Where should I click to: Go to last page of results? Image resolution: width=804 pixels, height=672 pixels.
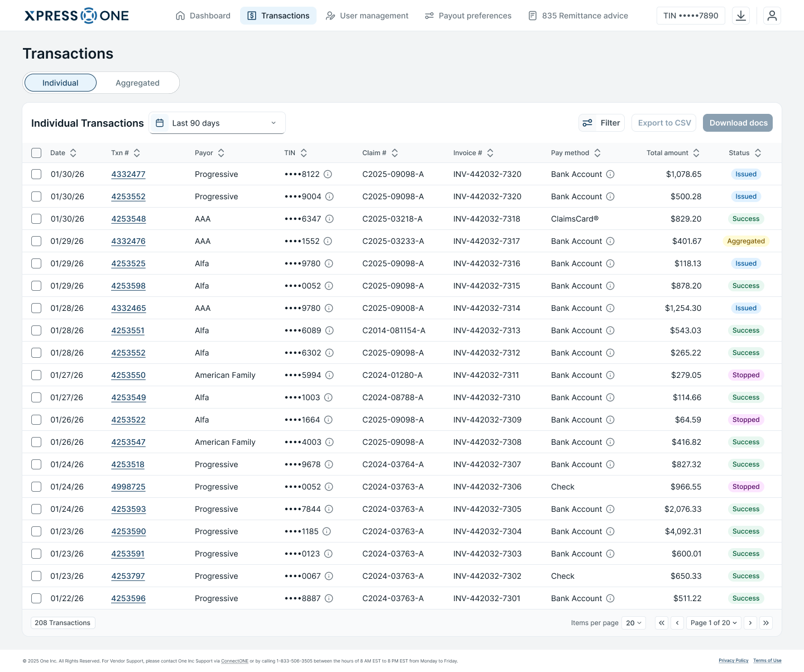click(766, 623)
